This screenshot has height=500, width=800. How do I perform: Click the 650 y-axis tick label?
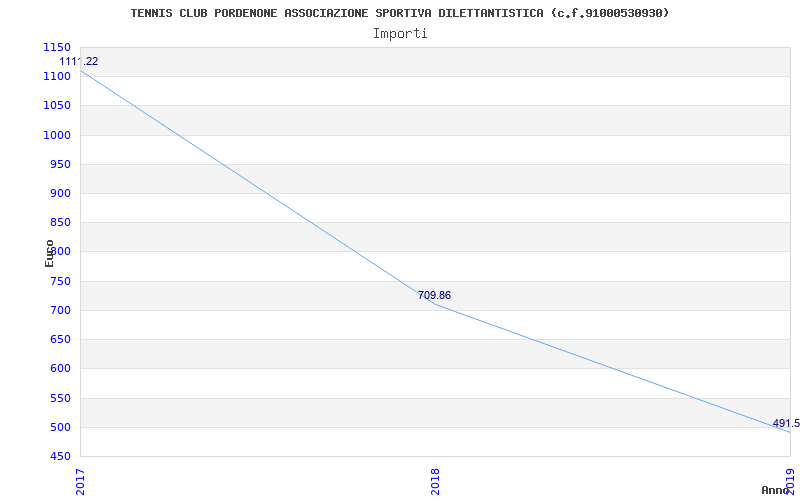60,339
